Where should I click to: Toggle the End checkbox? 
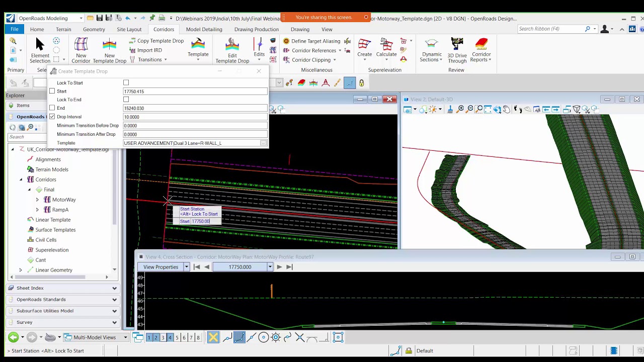pyautogui.click(x=52, y=108)
